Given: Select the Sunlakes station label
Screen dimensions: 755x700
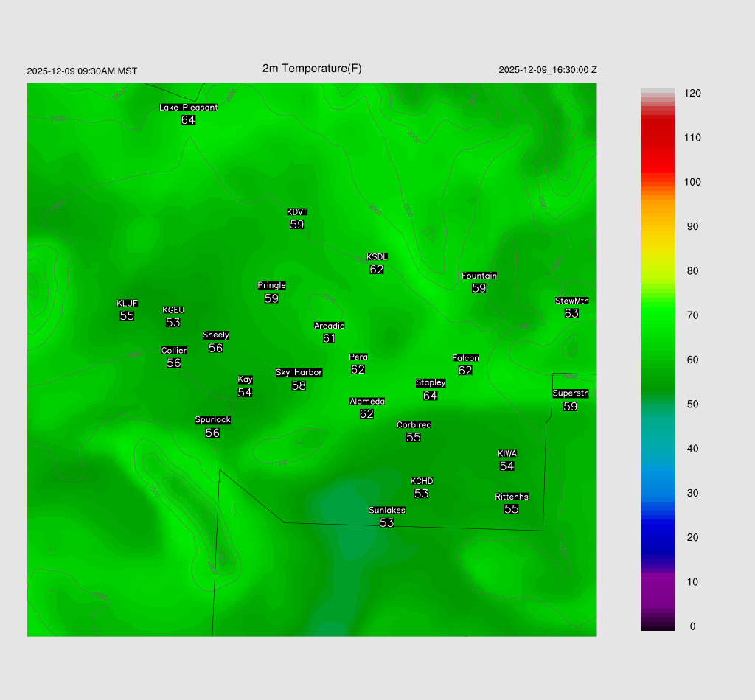Looking at the screenshot, I should tap(386, 511).
